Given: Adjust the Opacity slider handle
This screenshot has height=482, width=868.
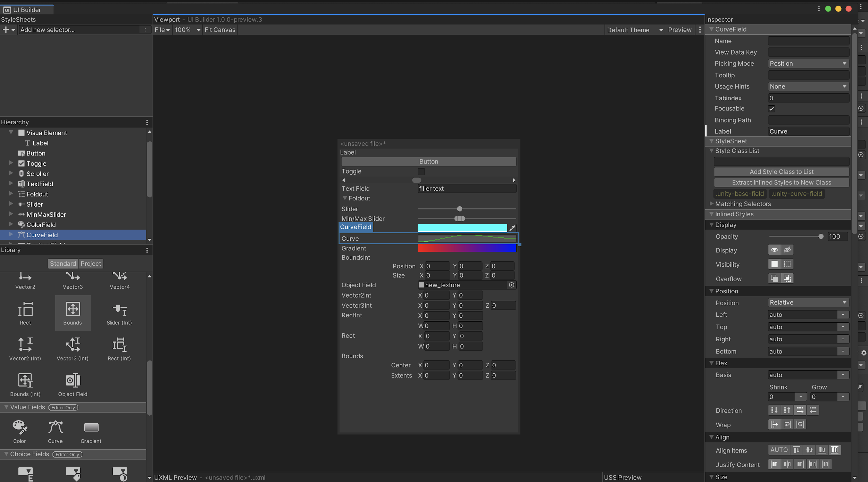Looking at the screenshot, I should (x=821, y=236).
